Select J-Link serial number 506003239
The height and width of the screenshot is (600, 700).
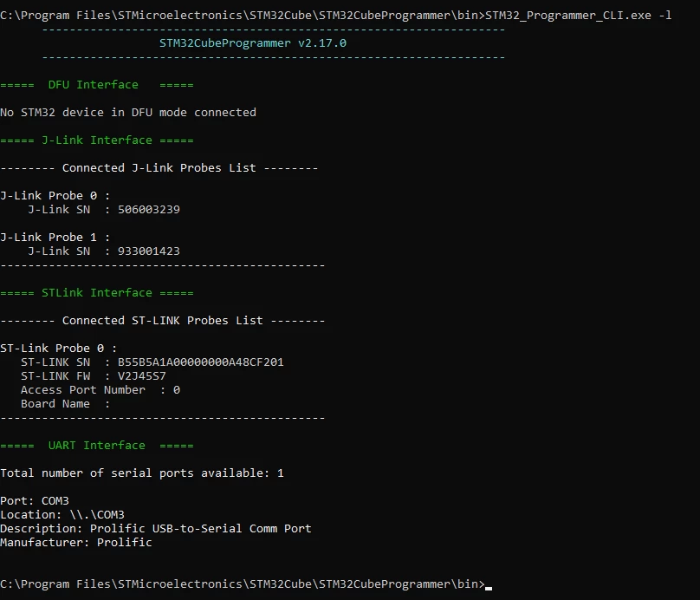pyautogui.click(x=149, y=210)
